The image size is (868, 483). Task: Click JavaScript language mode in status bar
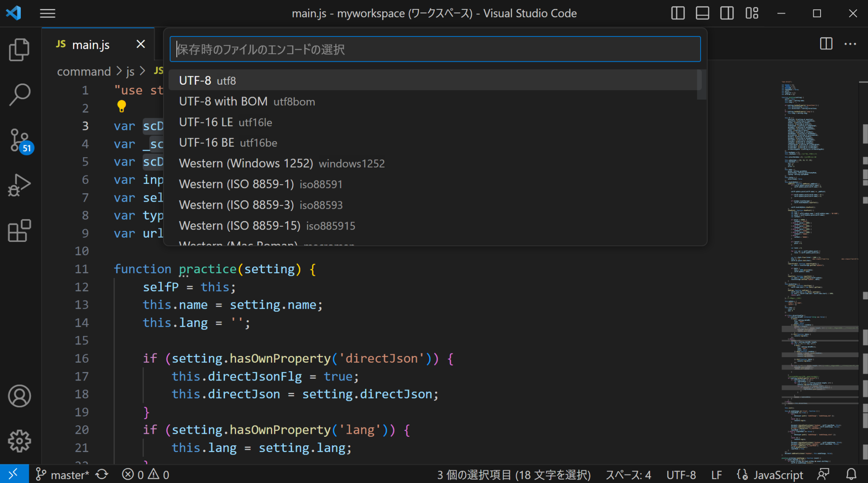pos(778,475)
